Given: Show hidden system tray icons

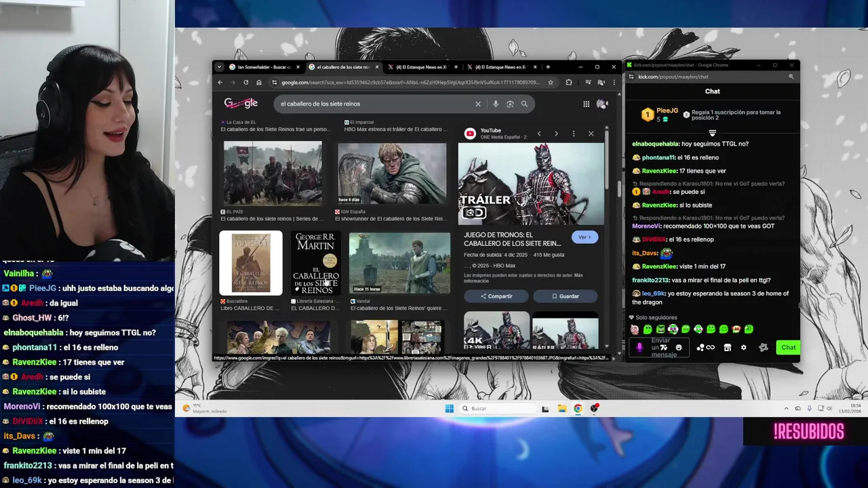Looking at the screenshot, I should coord(786,408).
